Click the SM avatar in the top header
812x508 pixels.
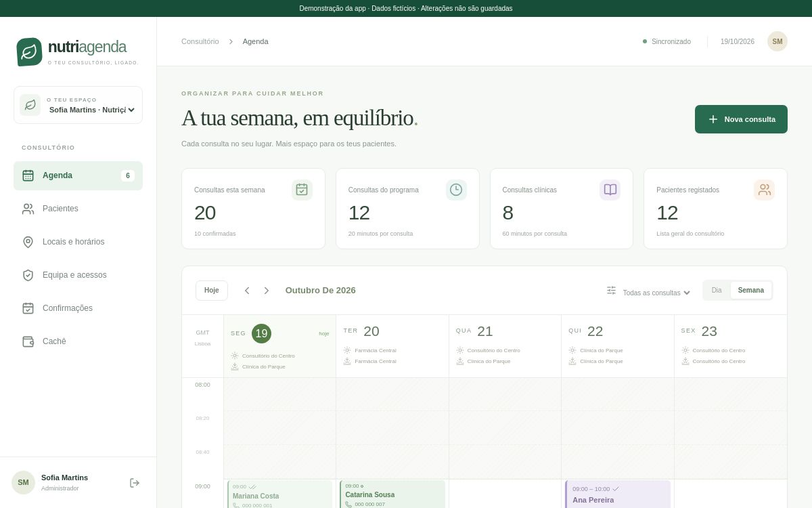point(777,41)
